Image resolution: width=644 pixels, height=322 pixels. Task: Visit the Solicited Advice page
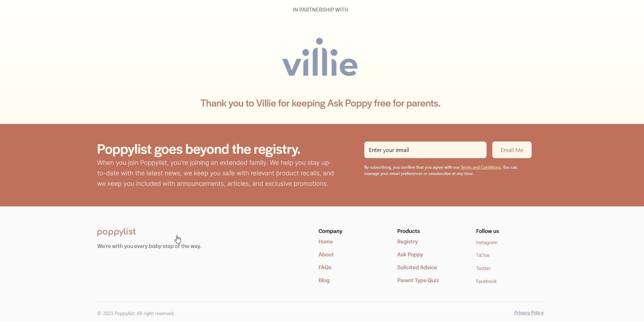click(417, 268)
